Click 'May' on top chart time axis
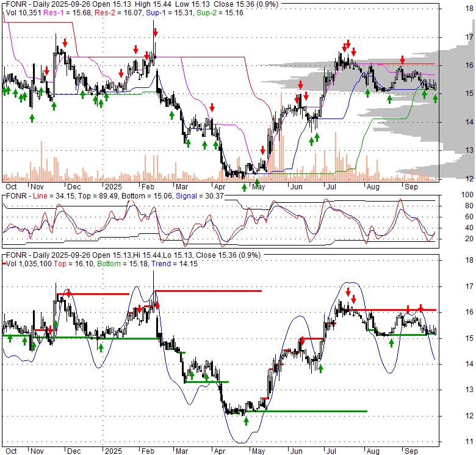This screenshot has width=476, height=455. [258, 187]
